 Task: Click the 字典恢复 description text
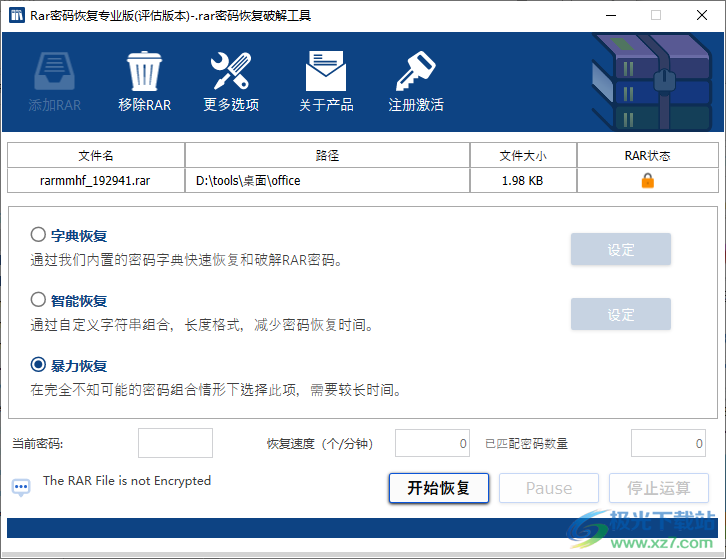coord(186,260)
